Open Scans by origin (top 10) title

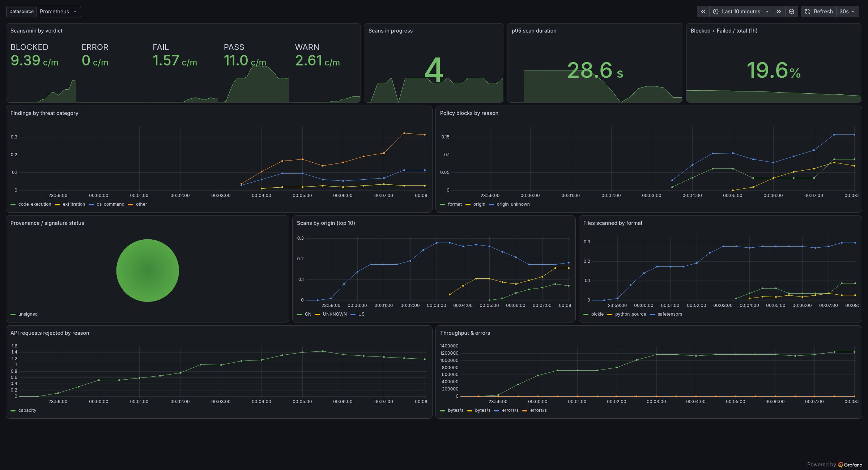point(326,223)
